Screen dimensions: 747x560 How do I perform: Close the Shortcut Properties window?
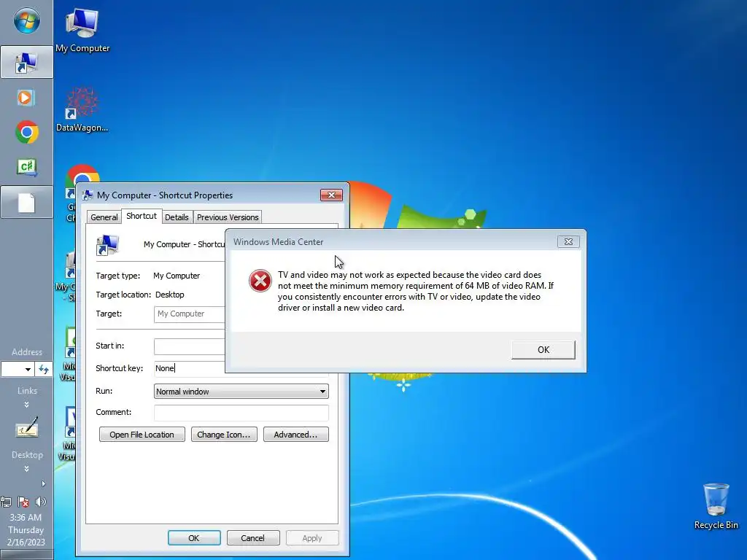pos(332,195)
